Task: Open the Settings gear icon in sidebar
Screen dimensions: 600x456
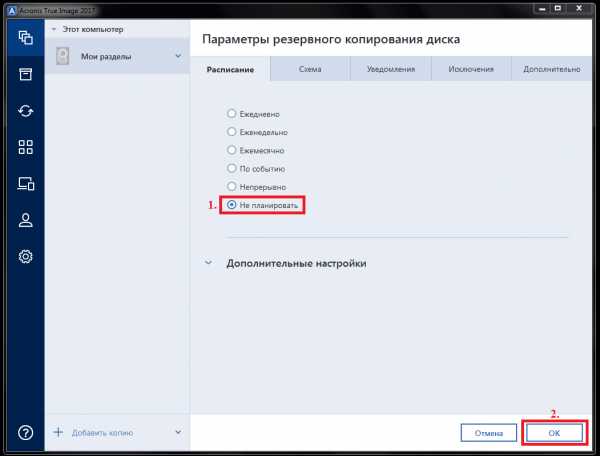Action: tap(26, 257)
